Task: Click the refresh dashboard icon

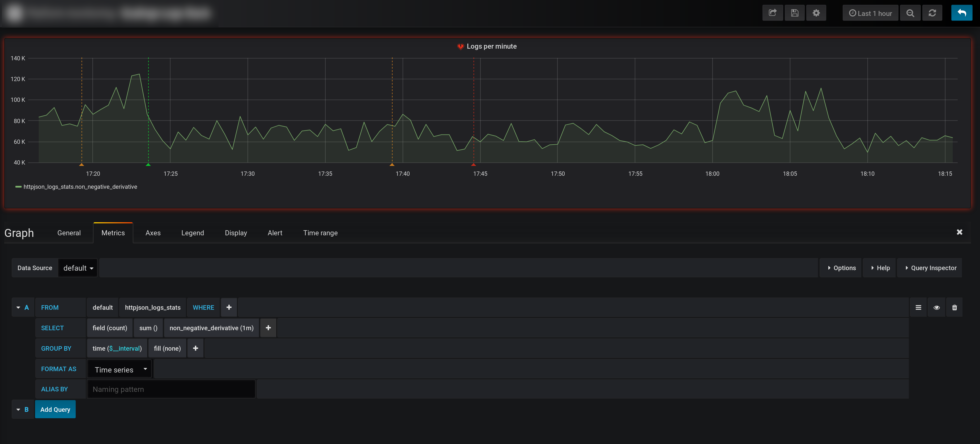Action: (x=932, y=13)
